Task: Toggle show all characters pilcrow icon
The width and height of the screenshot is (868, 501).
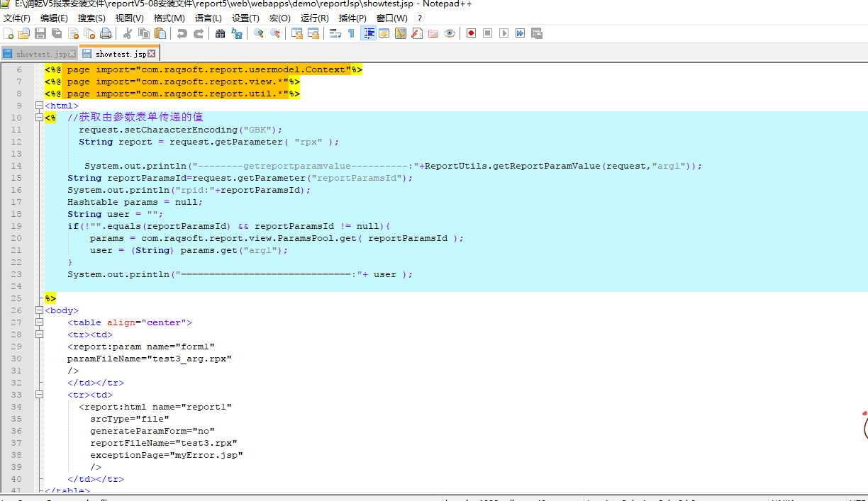Action: [x=351, y=33]
